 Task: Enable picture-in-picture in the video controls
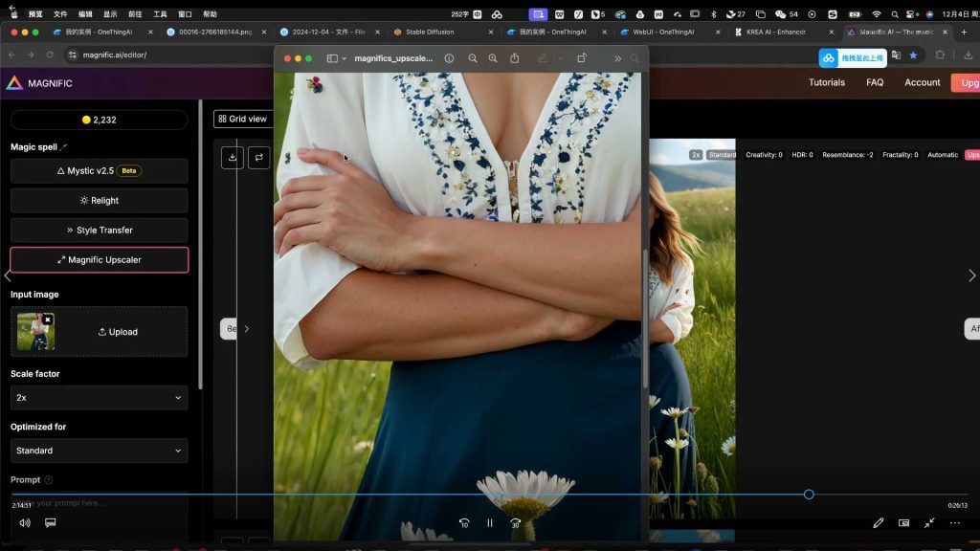click(x=903, y=523)
